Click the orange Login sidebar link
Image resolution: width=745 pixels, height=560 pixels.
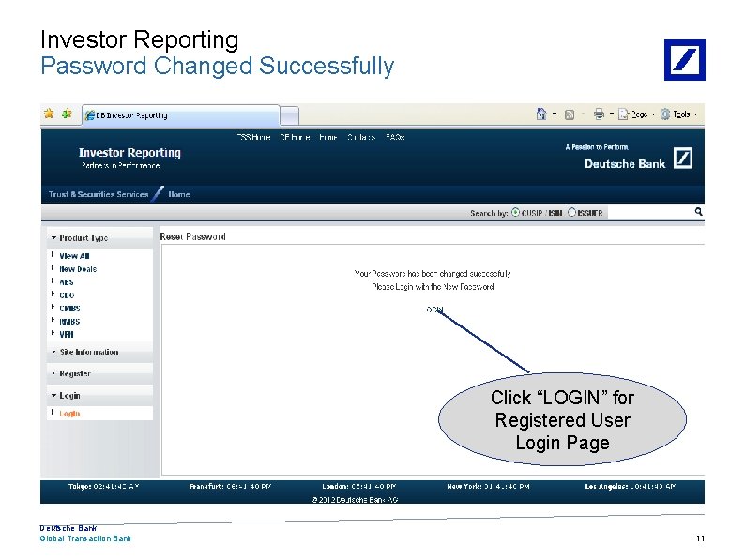(x=69, y=414)
